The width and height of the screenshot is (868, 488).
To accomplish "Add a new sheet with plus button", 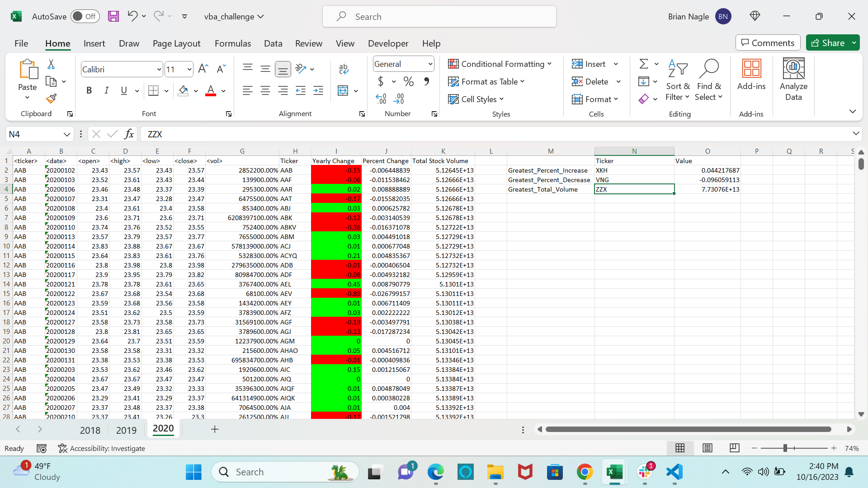I will coord(215,429).
